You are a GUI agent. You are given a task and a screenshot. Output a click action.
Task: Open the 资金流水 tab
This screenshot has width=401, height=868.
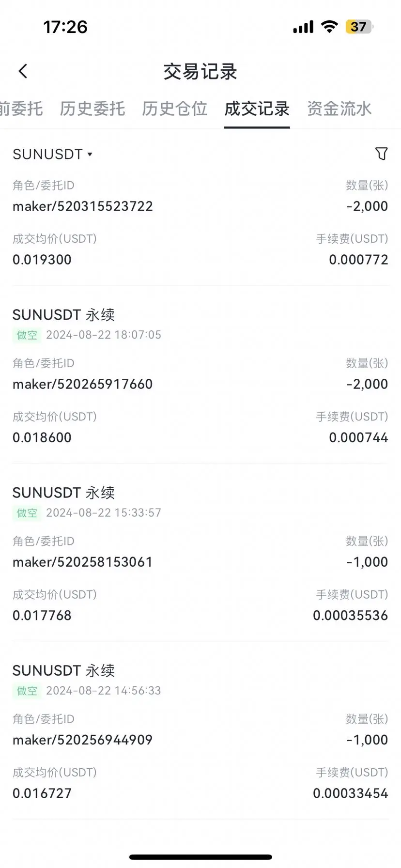339,108
